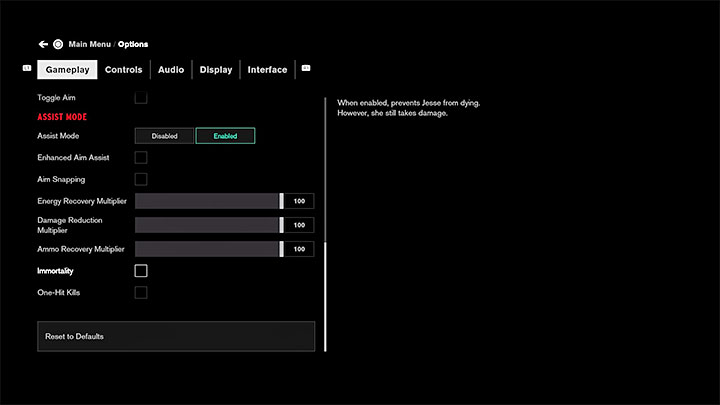Turn on Aim Snapping checkbox
Screen dimensions: 720x405
(x=141, y=179)
